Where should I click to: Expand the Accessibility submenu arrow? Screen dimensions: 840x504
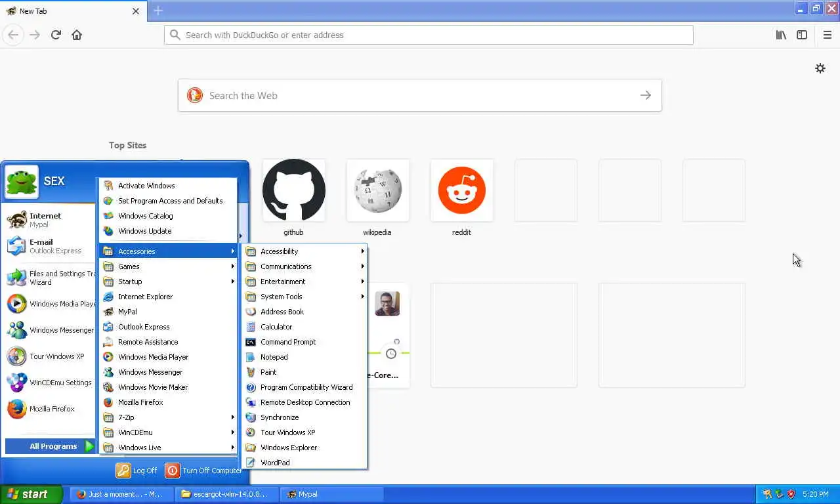[x=362, y=251]
